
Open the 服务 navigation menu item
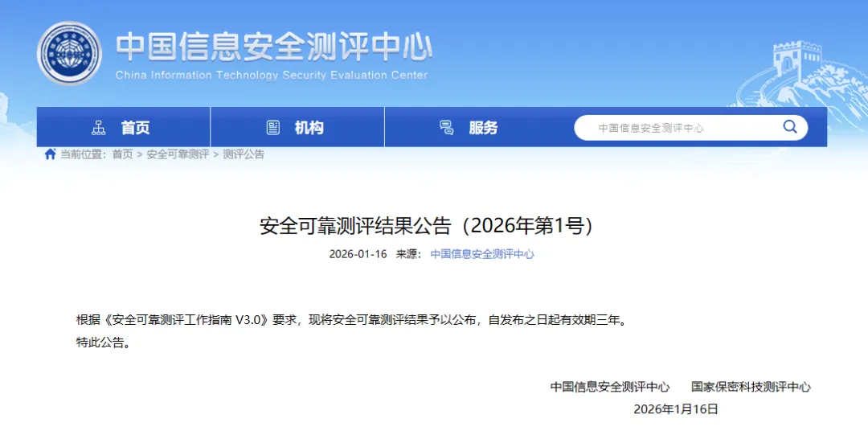pos(471,127)
